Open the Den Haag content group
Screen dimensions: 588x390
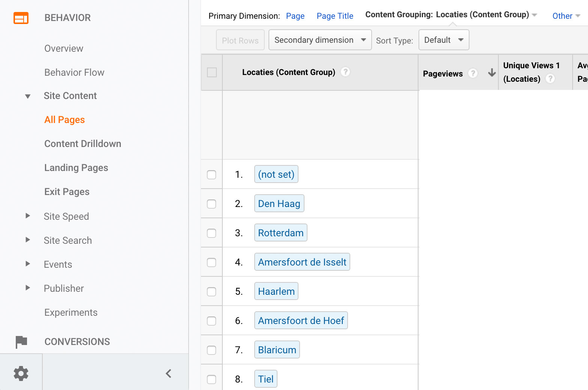point(279,204)
